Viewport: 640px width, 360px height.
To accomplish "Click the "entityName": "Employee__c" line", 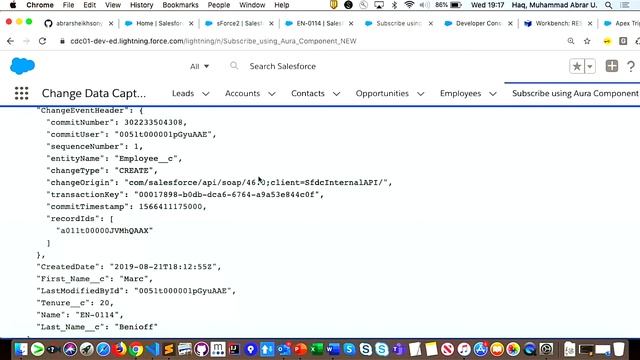I will (114, 158).
